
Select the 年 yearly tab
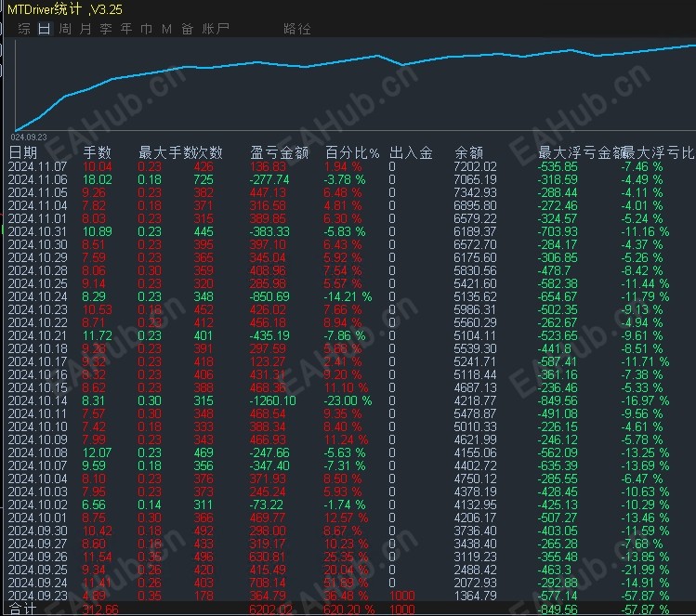pyautogui.click(x=126, y=29)
